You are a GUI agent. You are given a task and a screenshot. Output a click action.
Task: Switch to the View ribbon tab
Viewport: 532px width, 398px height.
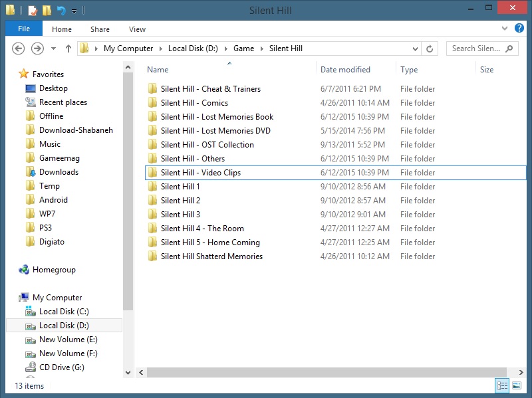pos(137,29)
